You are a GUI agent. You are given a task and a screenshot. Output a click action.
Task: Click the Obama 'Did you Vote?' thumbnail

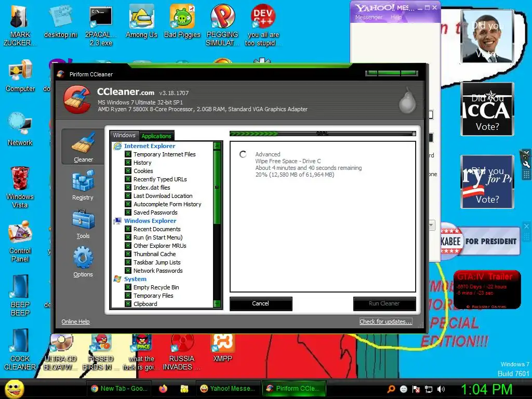487,36
